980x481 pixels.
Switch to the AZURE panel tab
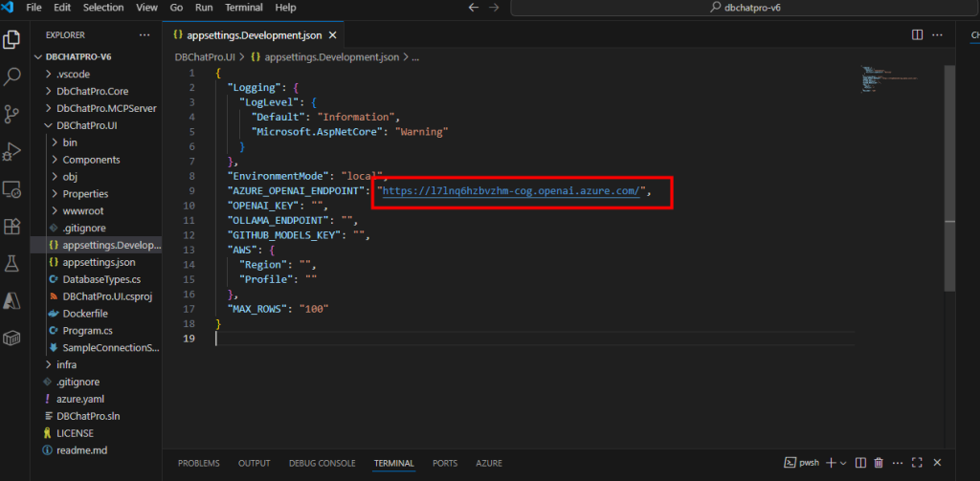point(489,463)
